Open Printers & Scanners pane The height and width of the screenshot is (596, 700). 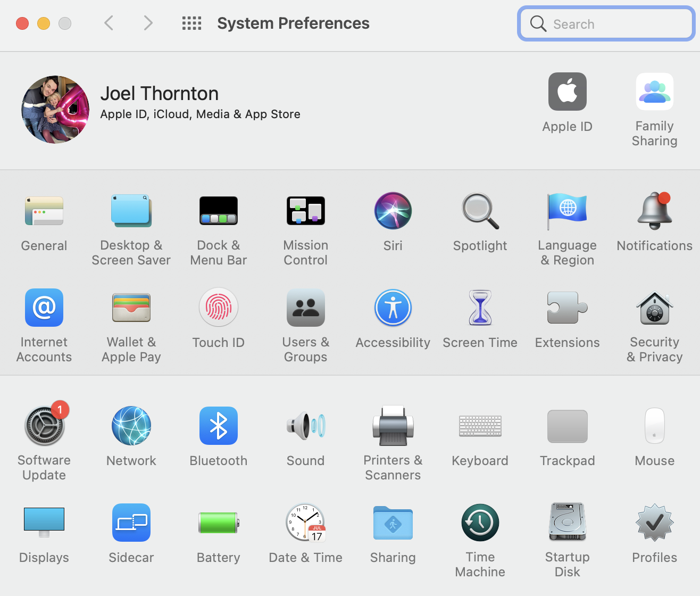pos(393,426)
